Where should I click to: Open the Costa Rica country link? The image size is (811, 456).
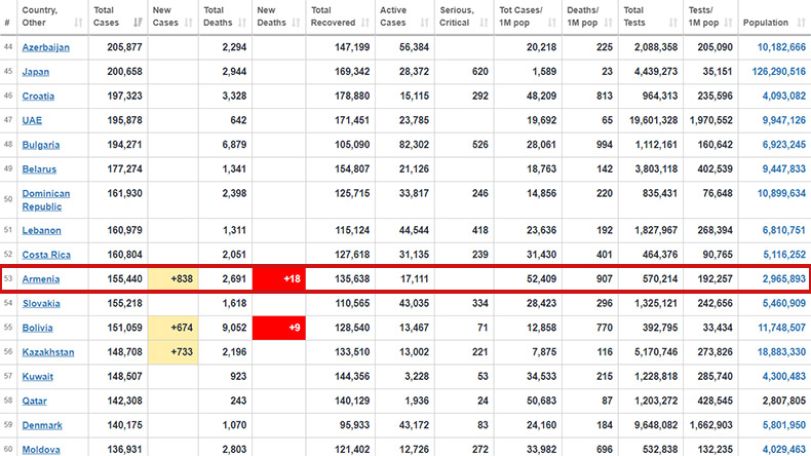click(46, 255)
